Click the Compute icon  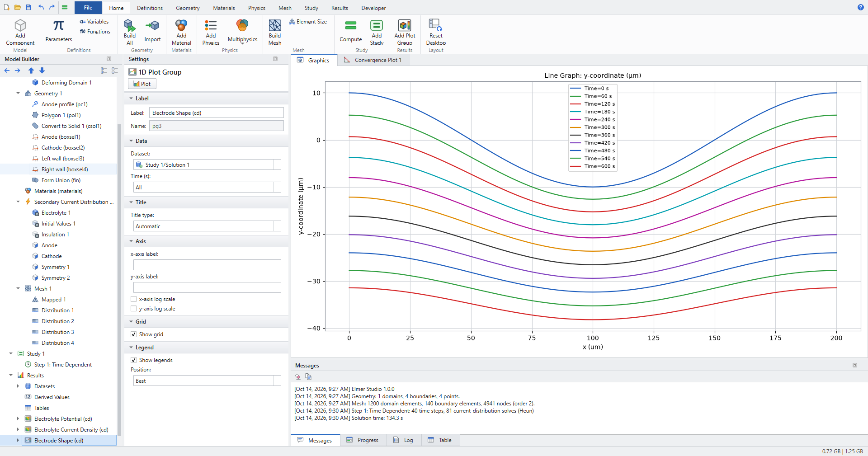click(x=351, y=25)
